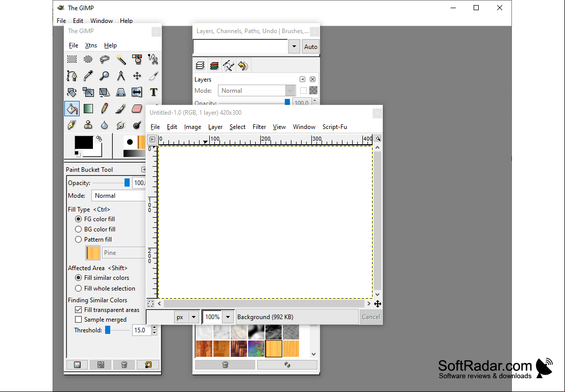The image size is (565, 392).
Task: Adjust the Threshold slider
Action: click(108, 330)
